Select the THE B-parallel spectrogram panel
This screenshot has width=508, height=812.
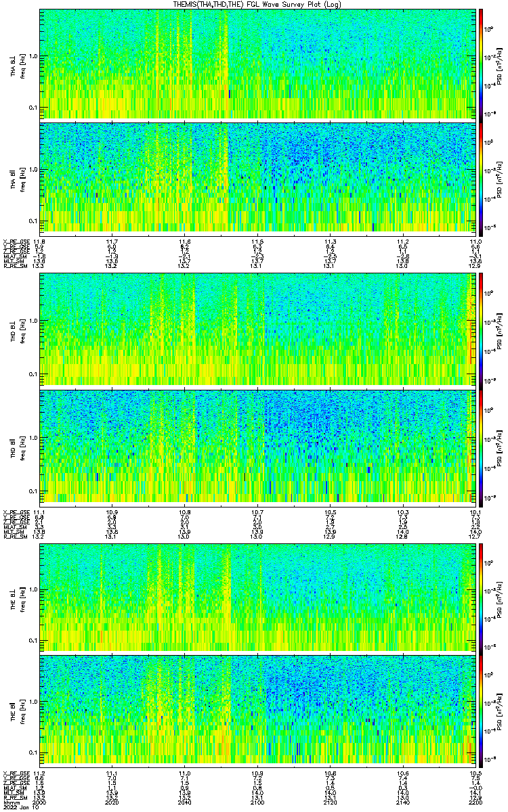pyautogui.click(x=257, y=710)
